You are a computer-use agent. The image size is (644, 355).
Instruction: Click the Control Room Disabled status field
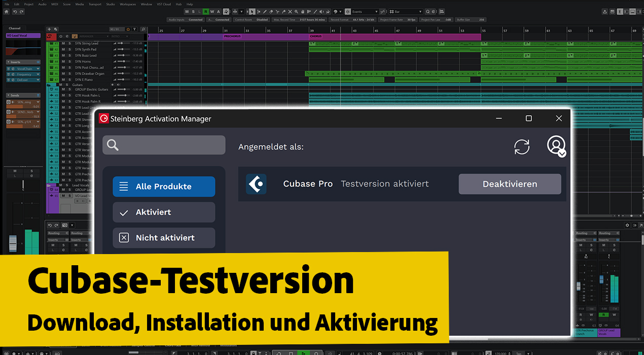(x=251, y=20)
